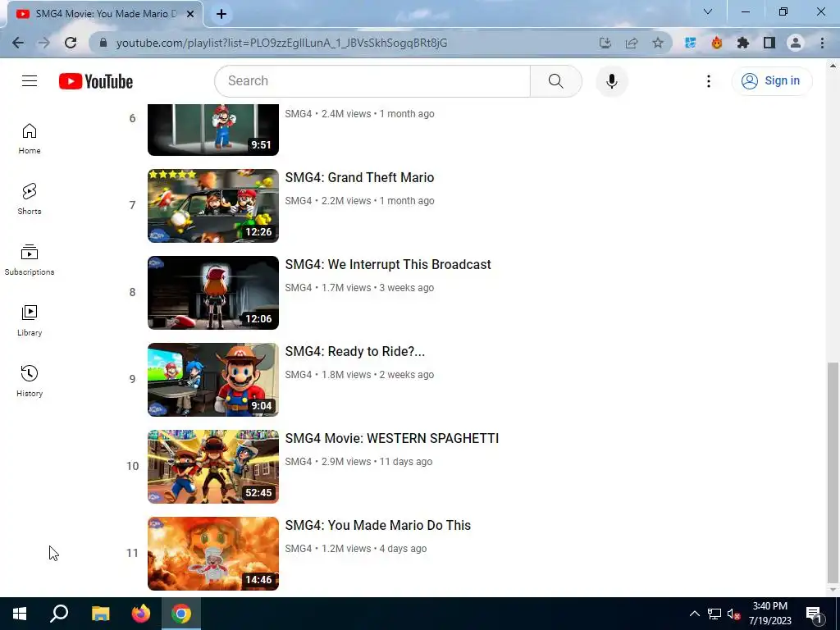Reload the page
840x630 pixels.
coord(71,43)
